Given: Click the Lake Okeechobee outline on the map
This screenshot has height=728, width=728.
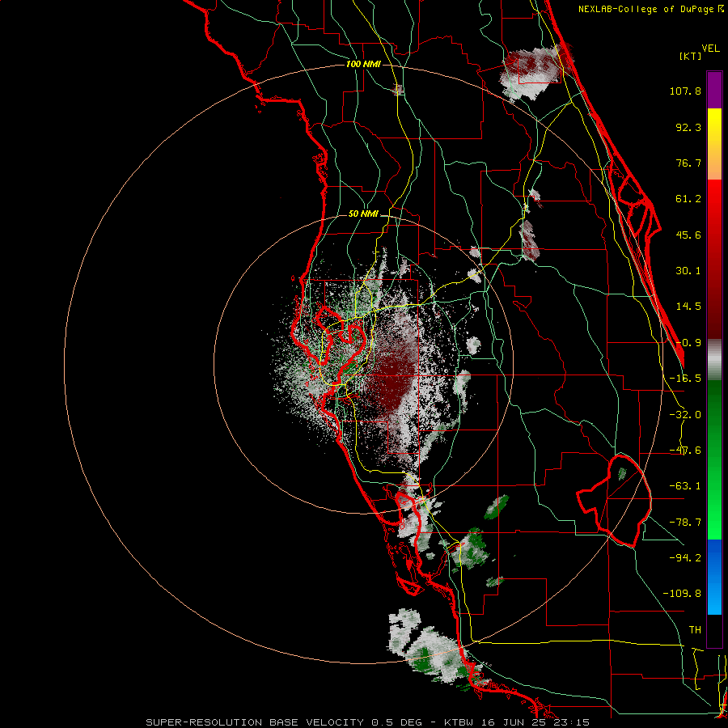Looking at the screenshot, I should coord(614,501).
